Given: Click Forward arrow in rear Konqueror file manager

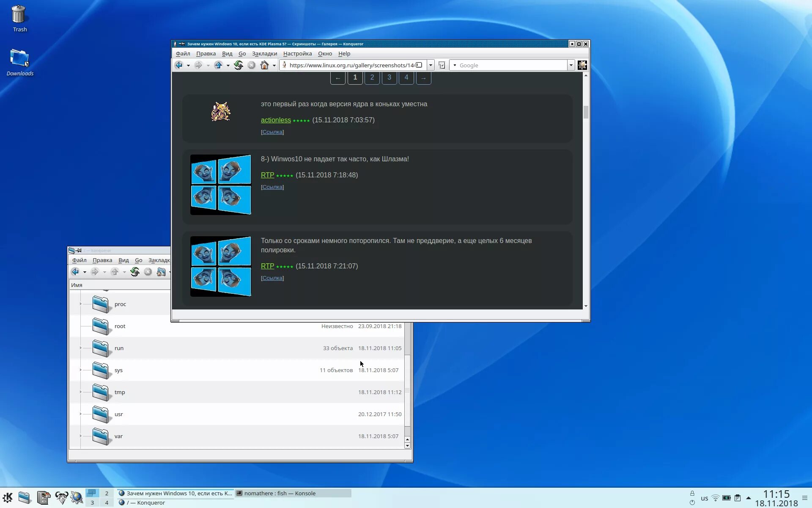Looking at the screenshot, I should coord(95,272).
